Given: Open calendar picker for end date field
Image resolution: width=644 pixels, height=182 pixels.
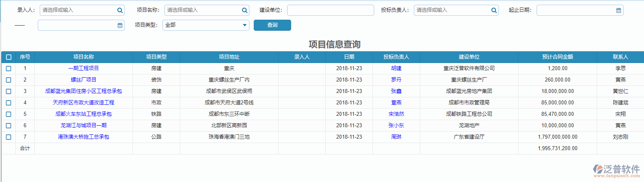Looking at the screenshot, I should [120, 25].
